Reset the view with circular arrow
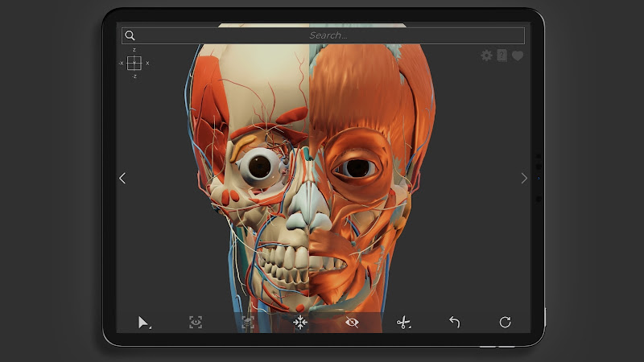The width and height of the screenshot is (644, 362). [506, 323]
